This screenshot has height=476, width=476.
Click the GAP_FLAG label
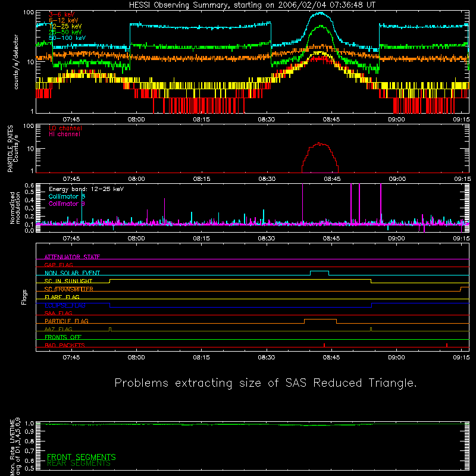[58, 265]
